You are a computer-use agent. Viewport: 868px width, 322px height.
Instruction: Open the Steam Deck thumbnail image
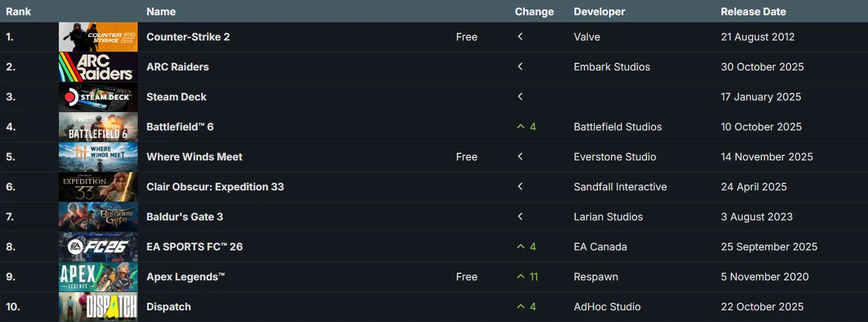pyautogui.click(x=98, y=97)
